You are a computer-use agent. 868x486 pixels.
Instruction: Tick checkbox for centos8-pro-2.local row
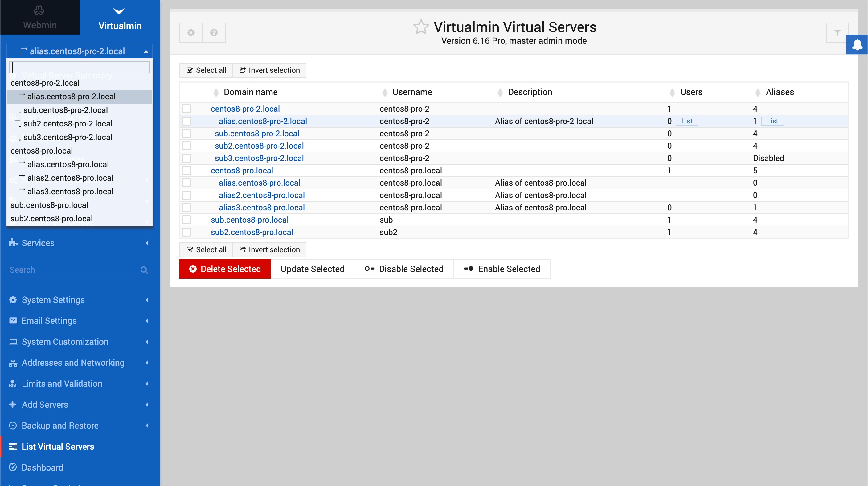(x=187, y=109)
